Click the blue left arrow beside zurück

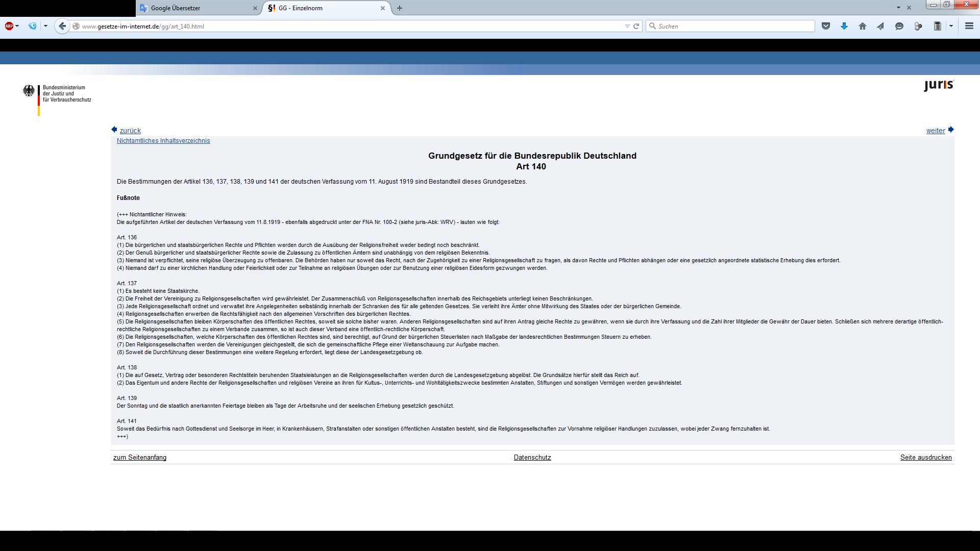coord(114,130)
